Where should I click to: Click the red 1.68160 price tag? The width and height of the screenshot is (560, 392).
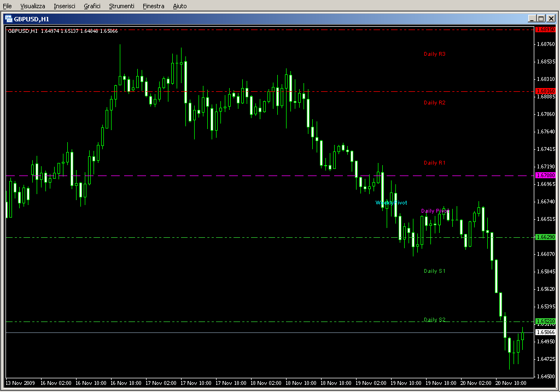[x=545, y=91]
